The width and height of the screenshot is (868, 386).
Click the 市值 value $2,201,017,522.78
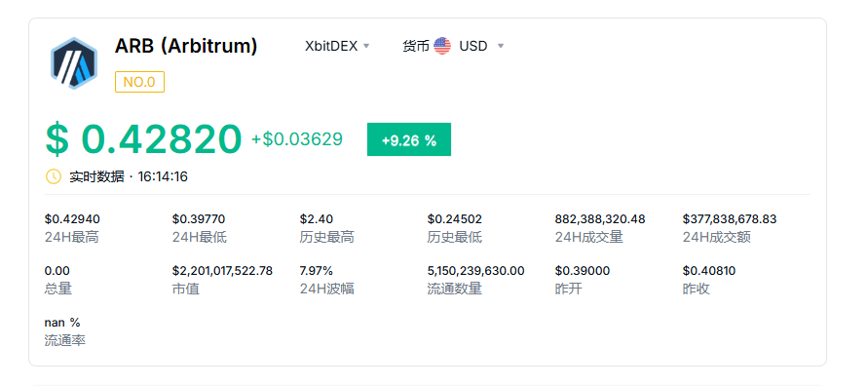click(222, 271)
